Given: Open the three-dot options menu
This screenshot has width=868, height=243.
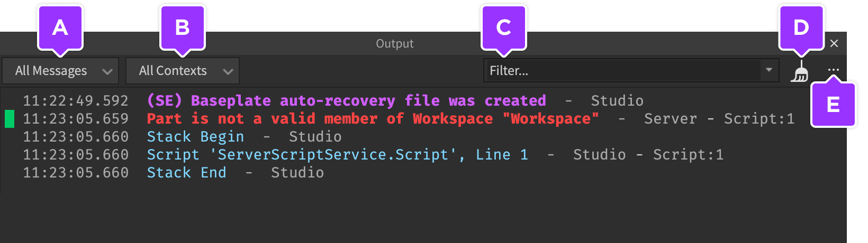Looking at the screenshot, I should click(x=833, y=70).
